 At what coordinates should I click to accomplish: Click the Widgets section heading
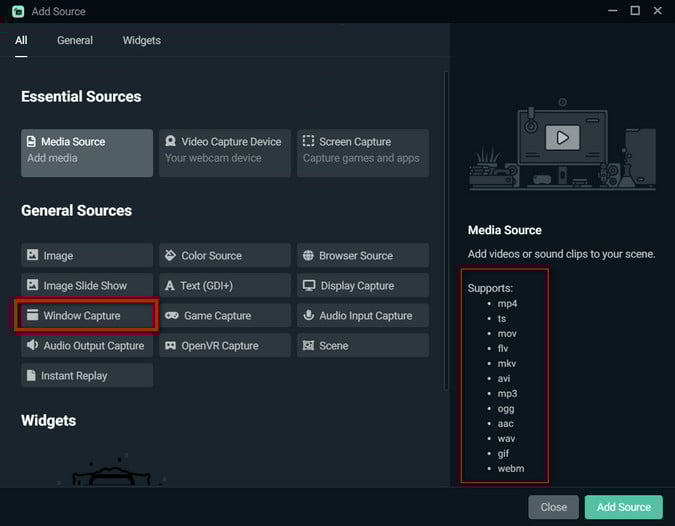49,421
